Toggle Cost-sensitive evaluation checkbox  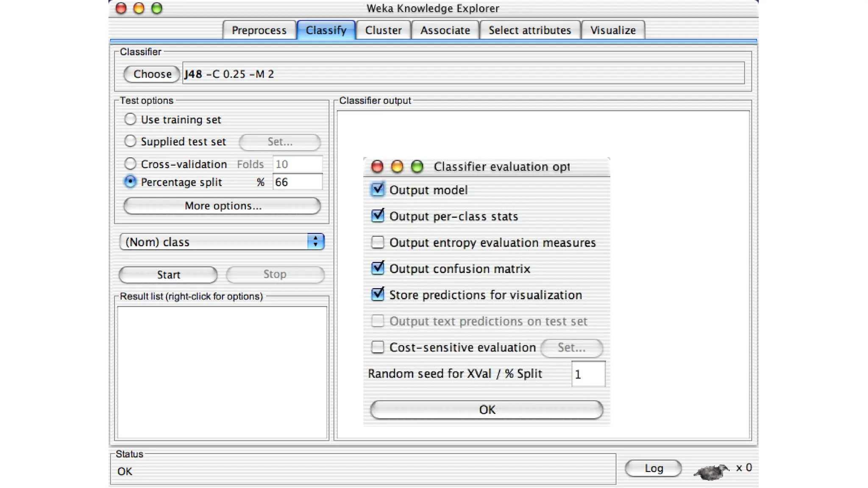377,347
